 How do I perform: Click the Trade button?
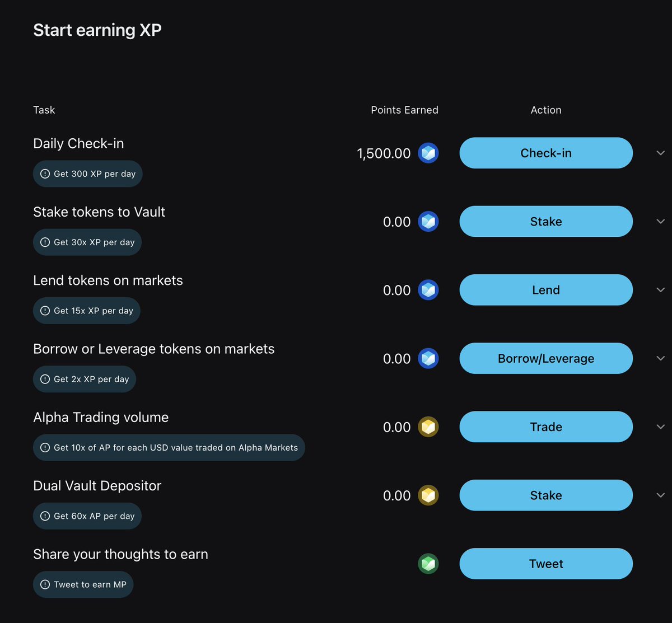coord(546,427)
